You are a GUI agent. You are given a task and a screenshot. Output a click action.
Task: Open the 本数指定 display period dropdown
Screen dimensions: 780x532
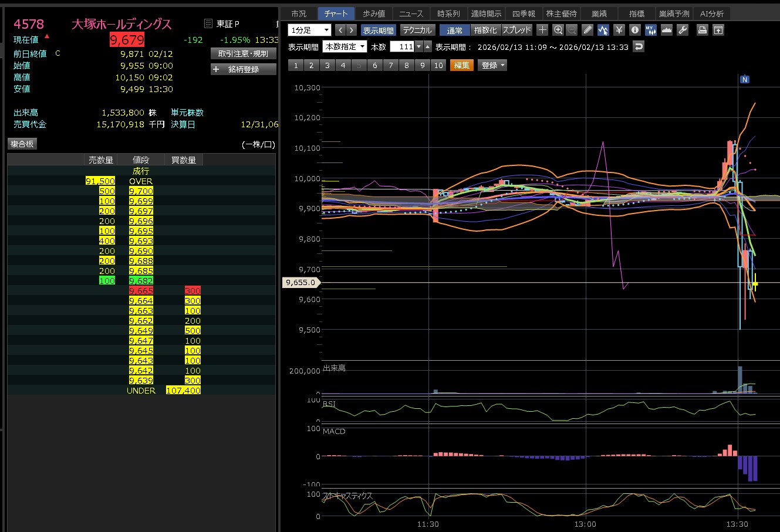[x=346, y=47]
